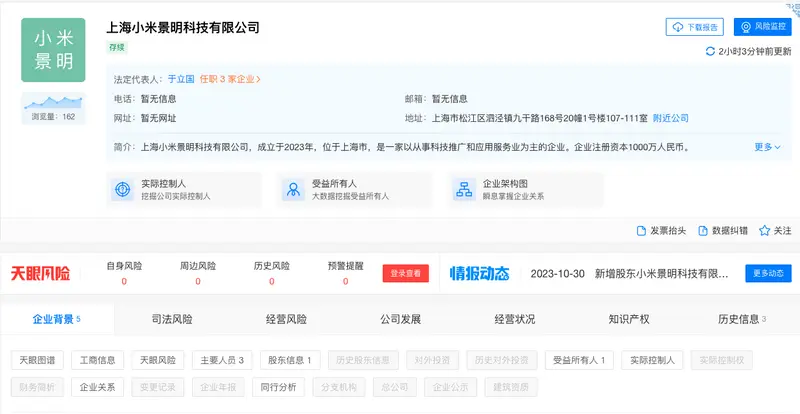Image resolution: width=800 pixels, height=414 pixels.
Task: Click 大数据挖掘受益所有人 card
Action: tap(354, 189)
